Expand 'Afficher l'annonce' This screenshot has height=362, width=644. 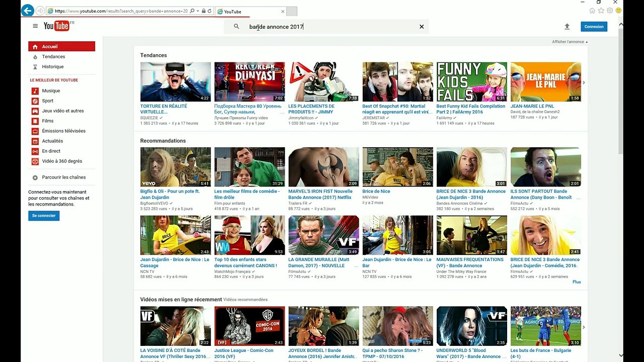(570, 42)
